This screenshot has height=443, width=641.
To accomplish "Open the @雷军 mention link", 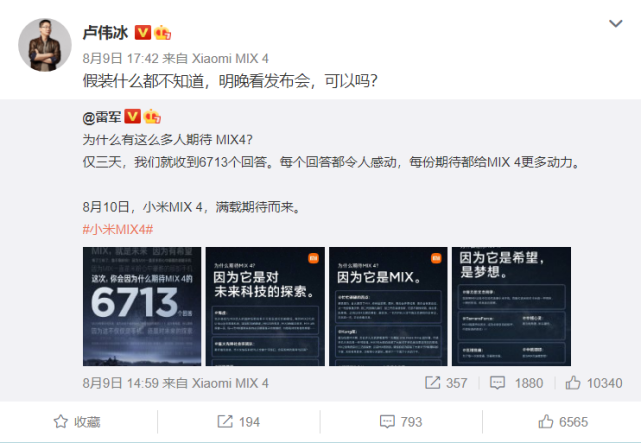I will tap(102, 118).
